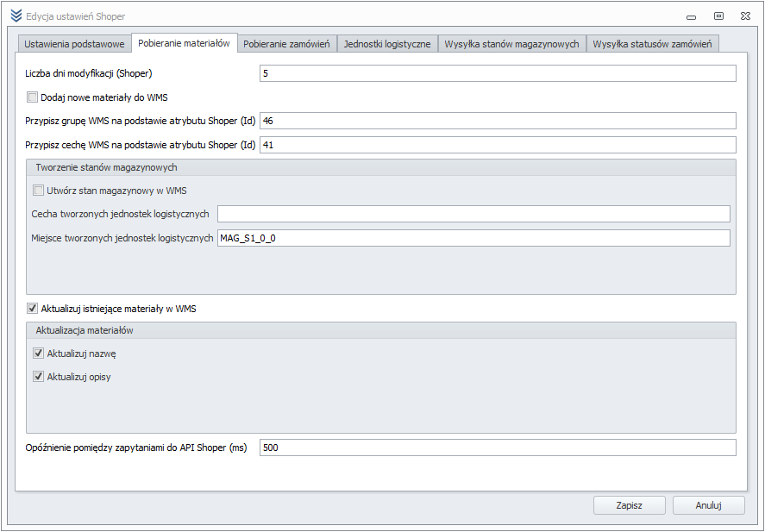The width and height of the screenshot is (765, 532).
Task: Click the Opóźnienie pomiędzy zapytaniami do API label
Action: (x=136, y=448)
